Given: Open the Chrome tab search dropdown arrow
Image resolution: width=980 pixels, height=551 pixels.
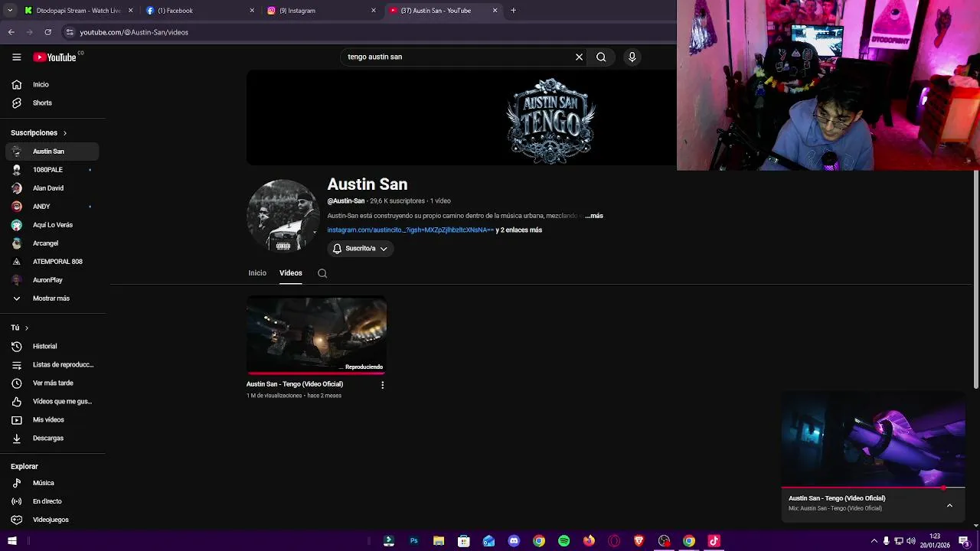Looking at the screenshot, I should pyautogui.click(x=10, y=11).
